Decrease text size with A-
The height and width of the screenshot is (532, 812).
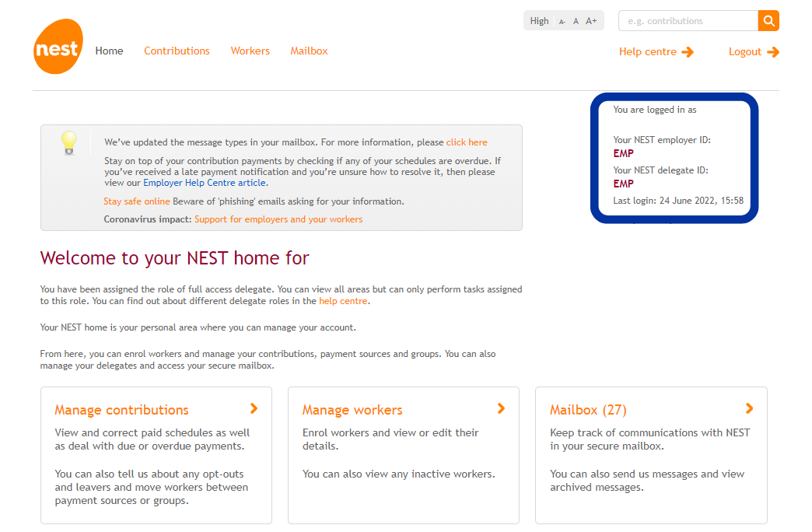[562, 22]
